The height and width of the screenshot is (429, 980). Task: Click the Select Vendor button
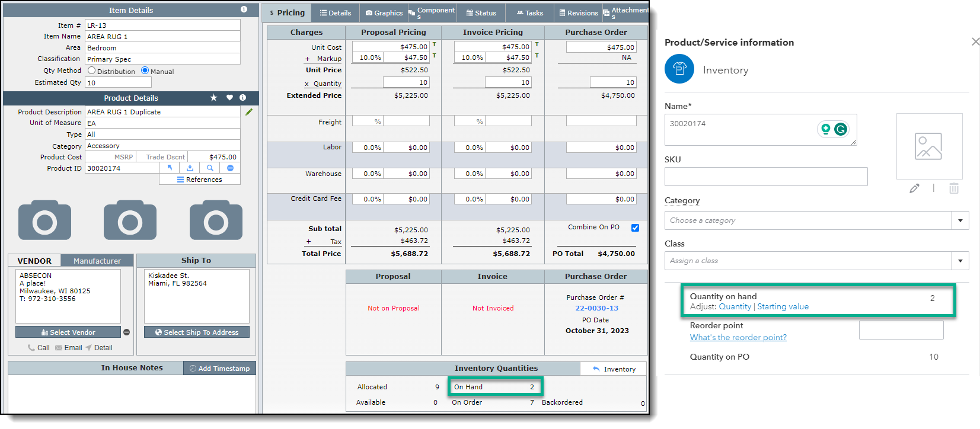pyautogui.click(x=68, y=332)
